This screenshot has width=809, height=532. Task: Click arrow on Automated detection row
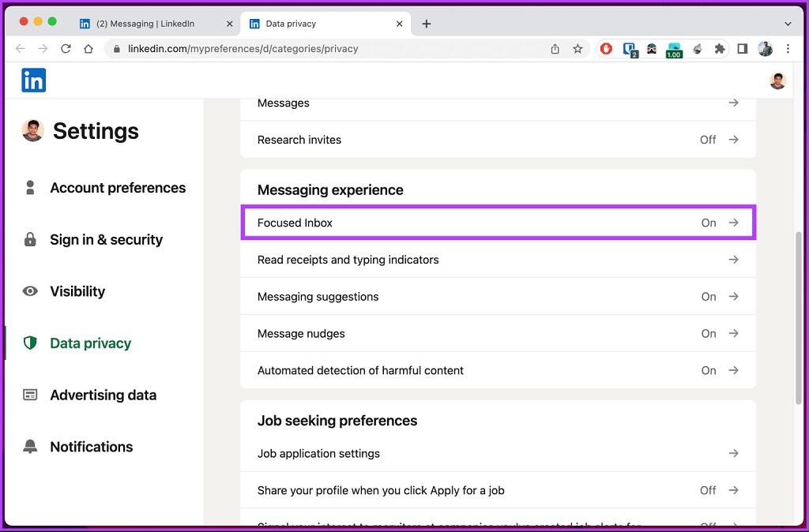point(733,370)
